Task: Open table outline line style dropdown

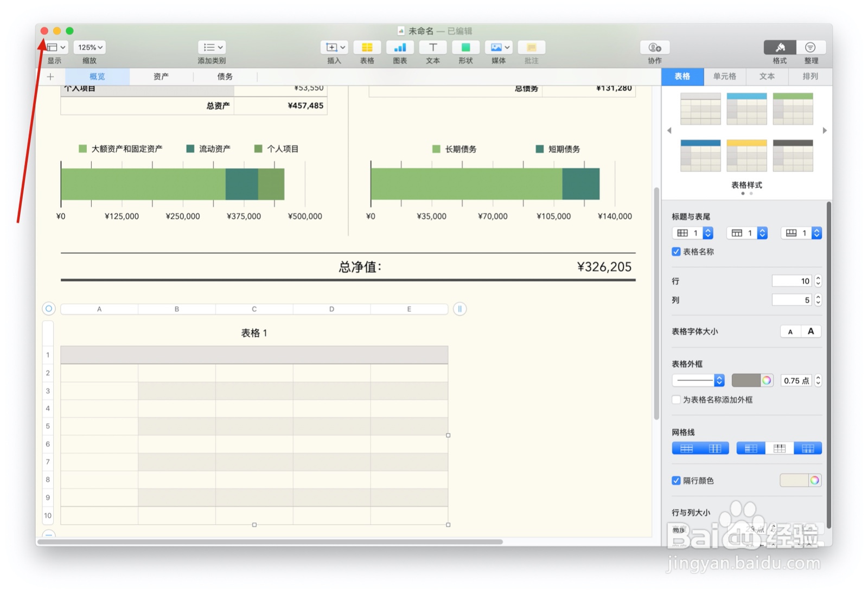Action: (x=698, y=380)
